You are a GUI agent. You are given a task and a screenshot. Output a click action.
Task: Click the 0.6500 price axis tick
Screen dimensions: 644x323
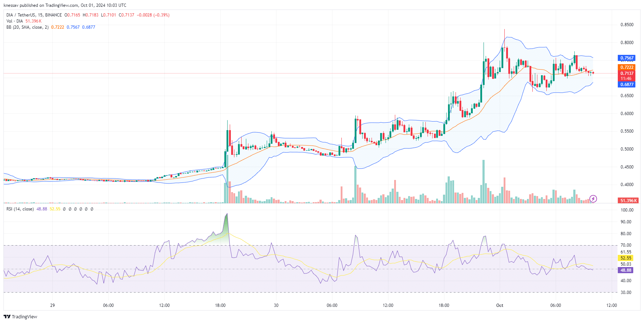pos(627,96)
